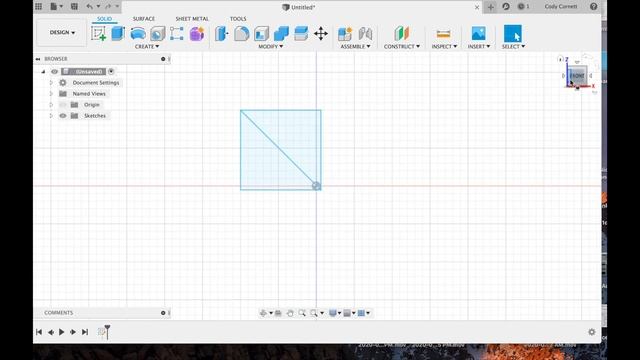Jump to timeline beginning
The height and width of the screenshot is (360, 640).
(x=39, y=332)
